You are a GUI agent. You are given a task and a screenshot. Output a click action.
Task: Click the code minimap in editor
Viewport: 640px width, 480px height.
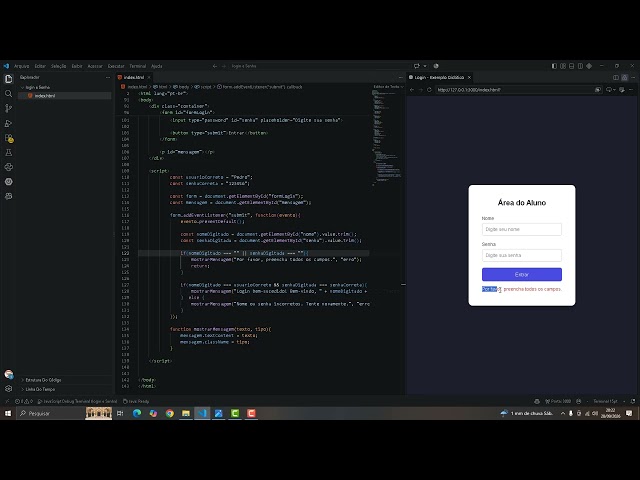click(386, 139)
